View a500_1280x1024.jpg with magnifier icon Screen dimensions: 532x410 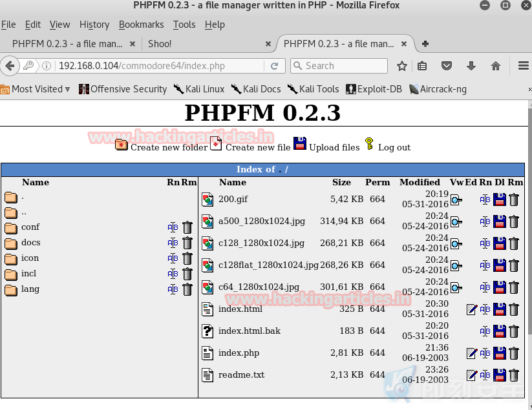coord(456,222)
